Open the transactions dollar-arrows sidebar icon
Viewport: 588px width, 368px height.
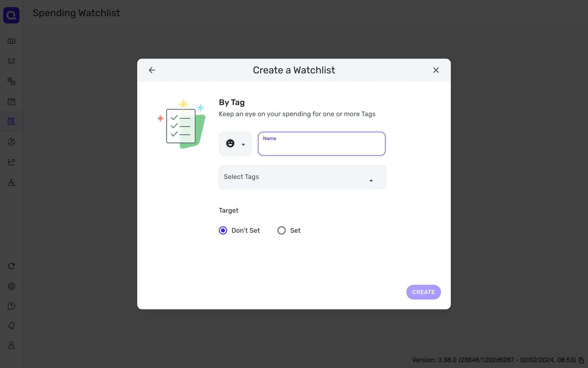coord(11,61)
